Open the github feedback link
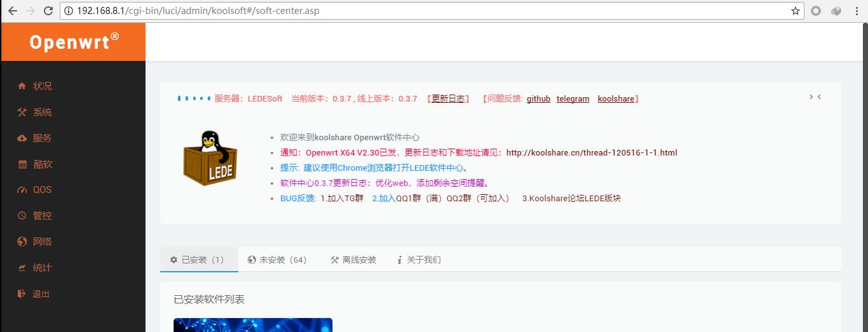 (538, 99)
